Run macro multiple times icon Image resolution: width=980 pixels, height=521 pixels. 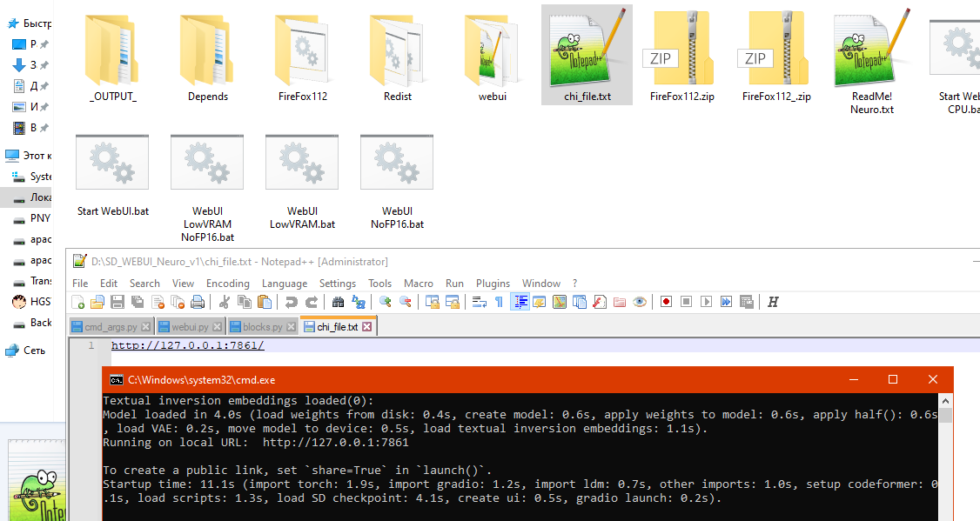pyautogui.click(x=726, y=303)
